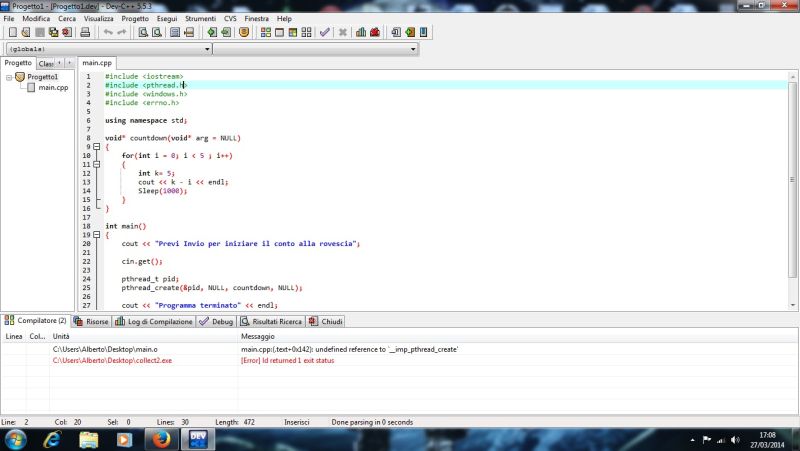This screenshot has width=800, height=451.
Task: Click the red Close file toolbar icon
Action: [67, 32]
